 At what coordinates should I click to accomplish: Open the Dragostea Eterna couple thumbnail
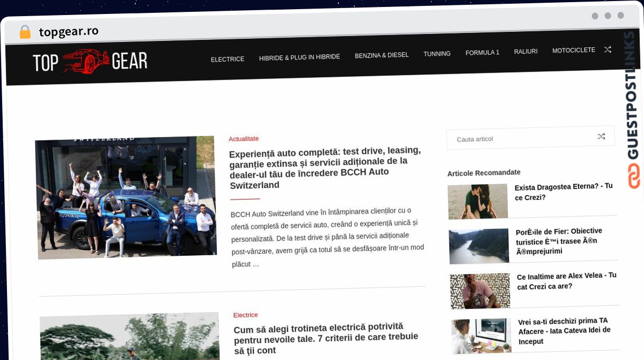click(x=478, y=201)
